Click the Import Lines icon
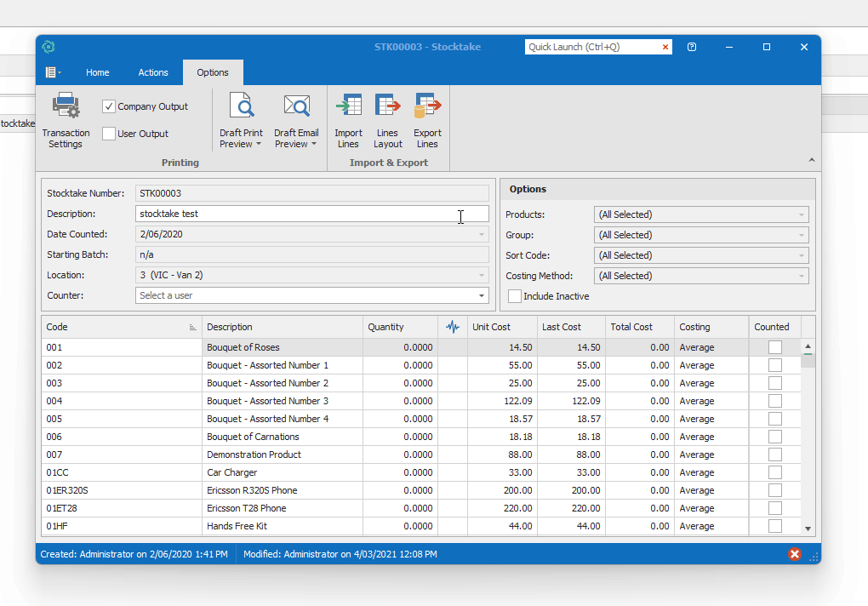The width and height of the screenshot is (868, 606). (x=348, y=107)
